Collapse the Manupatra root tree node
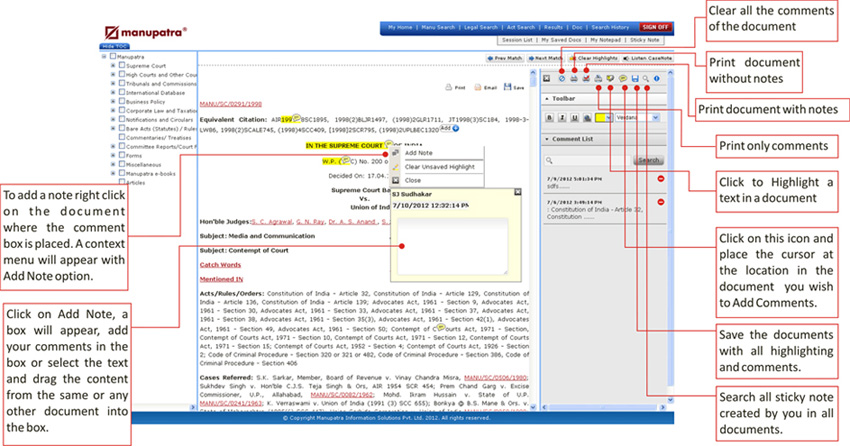The height and width of the screenshot is (446, 850). pyautogui.click(x=104, y=56)
